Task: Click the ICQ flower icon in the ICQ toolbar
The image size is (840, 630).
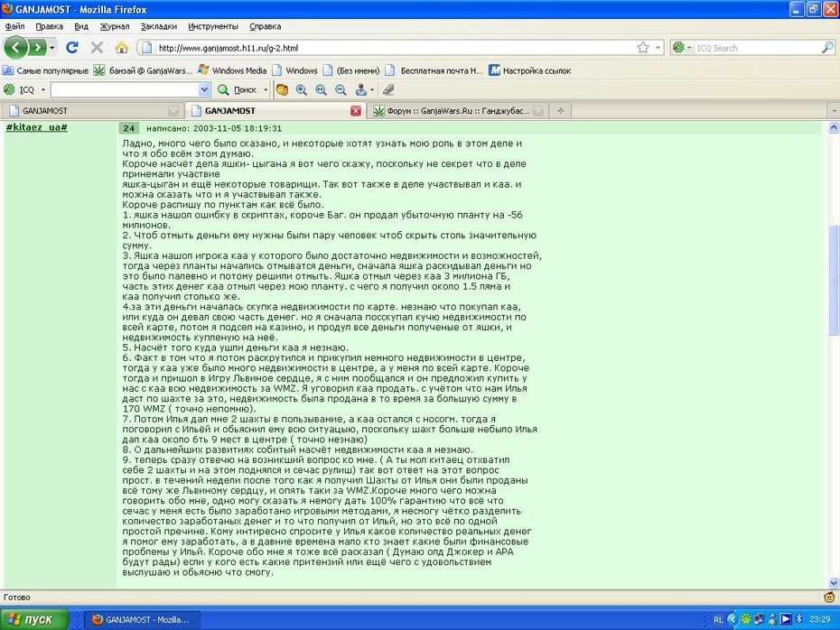Action: [9, 89]
